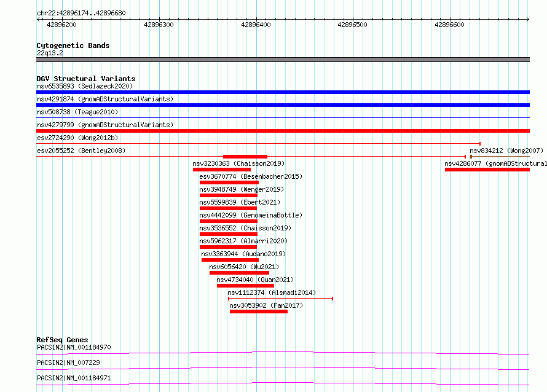Click the nsv6056420 (Wu2021) label
Viewport: 547px width, 392px height.
244,267
